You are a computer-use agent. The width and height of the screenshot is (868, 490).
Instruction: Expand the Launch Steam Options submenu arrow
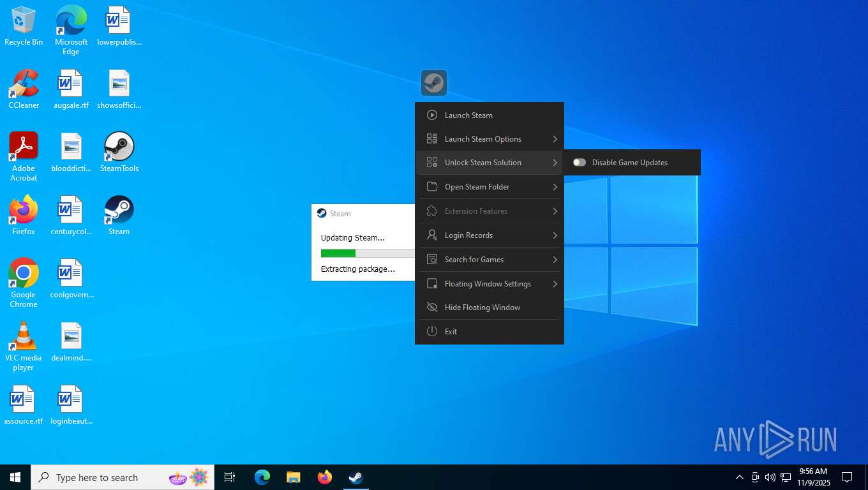click(555, 139)
